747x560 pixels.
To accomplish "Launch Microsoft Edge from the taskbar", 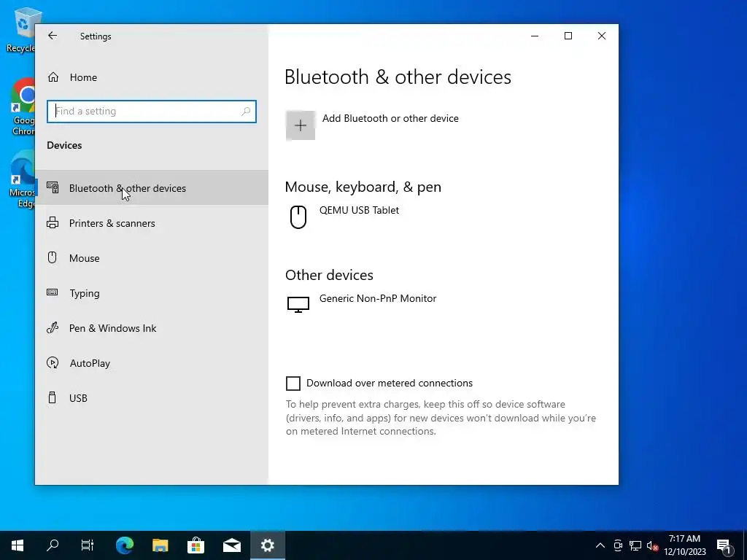I will click(x=125, y=545).
